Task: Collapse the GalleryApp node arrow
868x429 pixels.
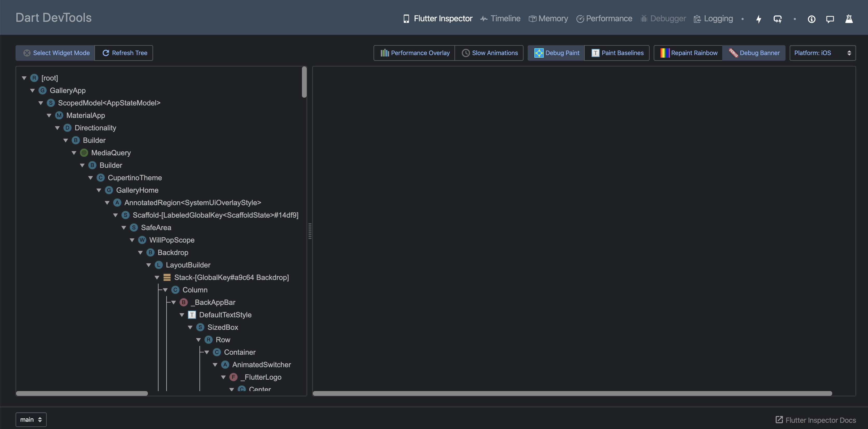Action: (x=32, y=91)
